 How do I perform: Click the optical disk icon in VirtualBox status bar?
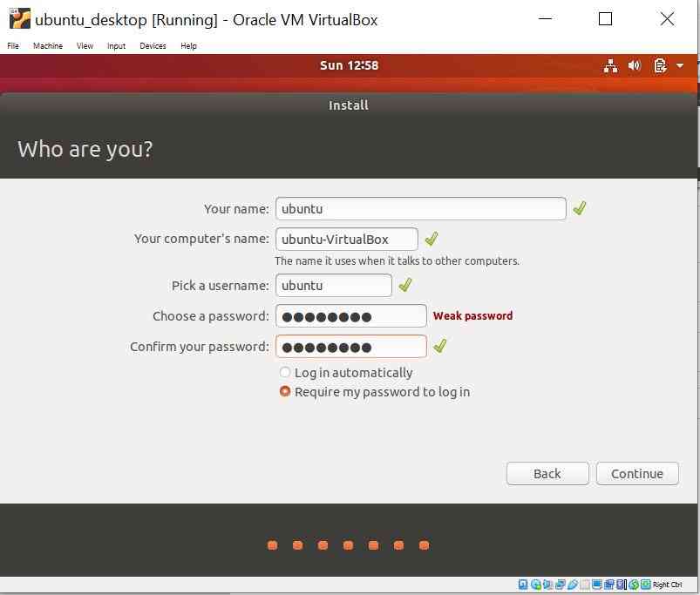(536, 585)
